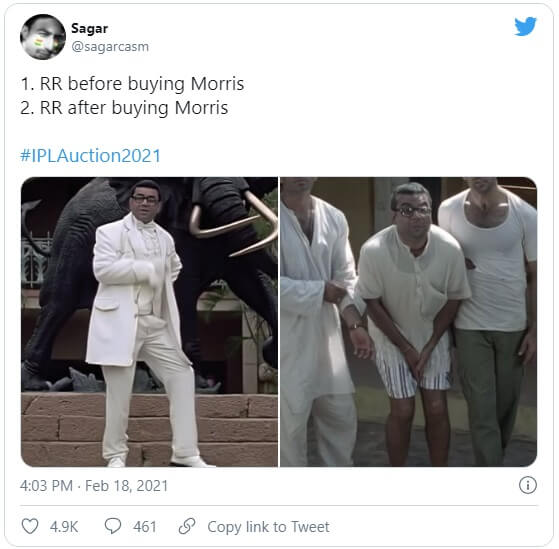Click the display name Sagar
The image size is (559, 549).
89,29
